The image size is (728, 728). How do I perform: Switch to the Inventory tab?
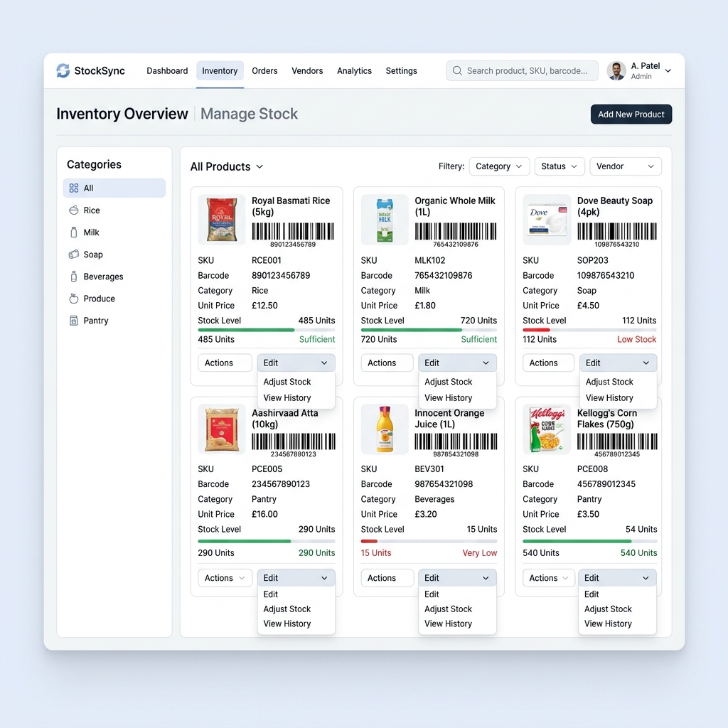pos(220,70)
